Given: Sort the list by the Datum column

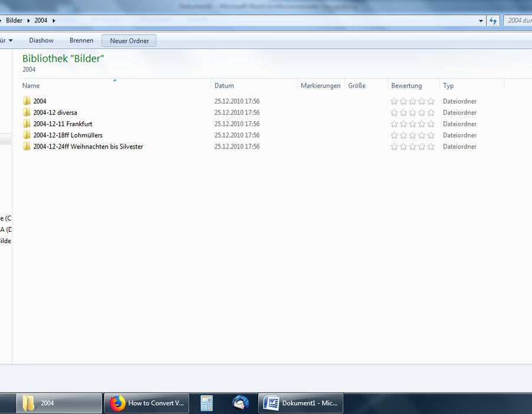Looking at the screenshot, I should [224, 86].
